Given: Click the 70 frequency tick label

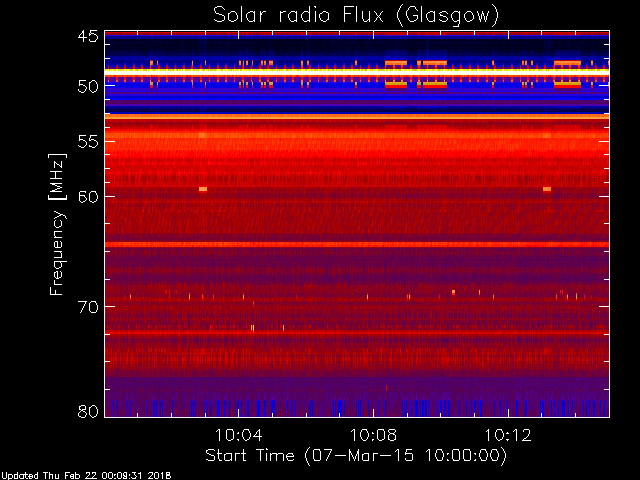Looking at the screenshot, I should click(88, 307).
